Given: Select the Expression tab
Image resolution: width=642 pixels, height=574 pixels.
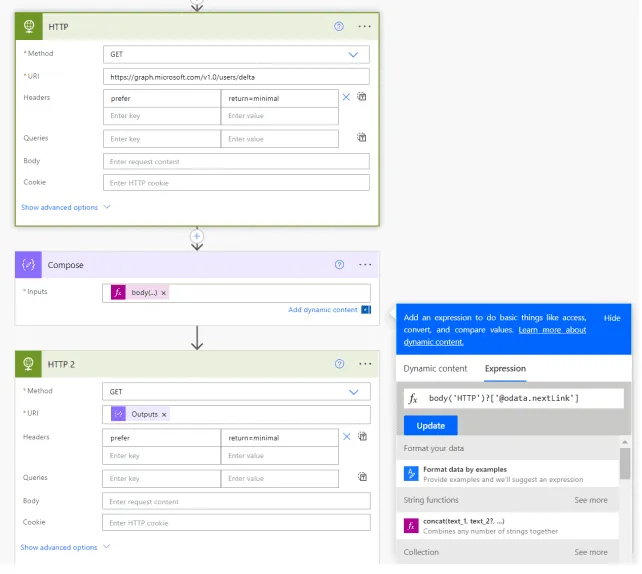Looking at the screenshot, I should click(x=505, y=369).
